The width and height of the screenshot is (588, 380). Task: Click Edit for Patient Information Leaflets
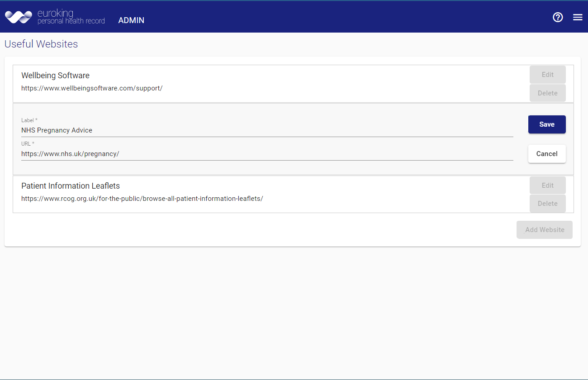548,185
